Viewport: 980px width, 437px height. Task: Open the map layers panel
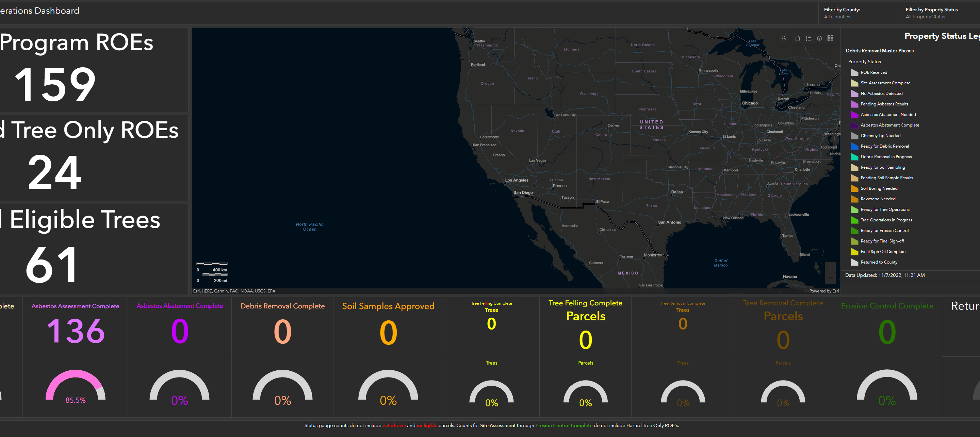coord(819,38)
